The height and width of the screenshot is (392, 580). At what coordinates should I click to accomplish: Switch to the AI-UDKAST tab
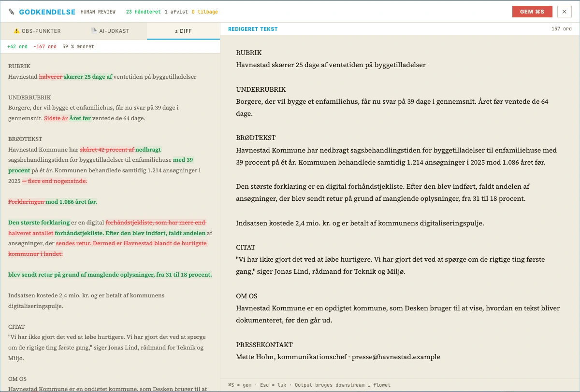[x=110, y=31]
